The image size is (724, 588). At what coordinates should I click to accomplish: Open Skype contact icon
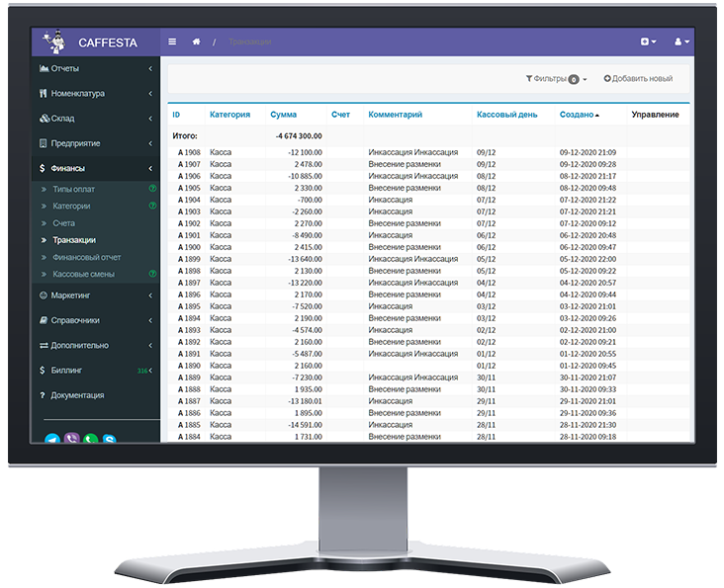pyautogui.click(x=110, y=439)
